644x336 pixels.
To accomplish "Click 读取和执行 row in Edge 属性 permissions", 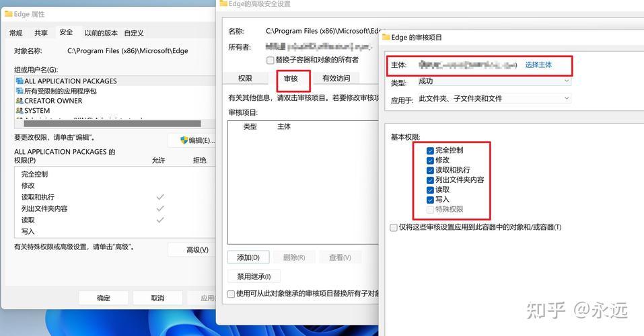I will pyautogui.click(x=115, y=197).
